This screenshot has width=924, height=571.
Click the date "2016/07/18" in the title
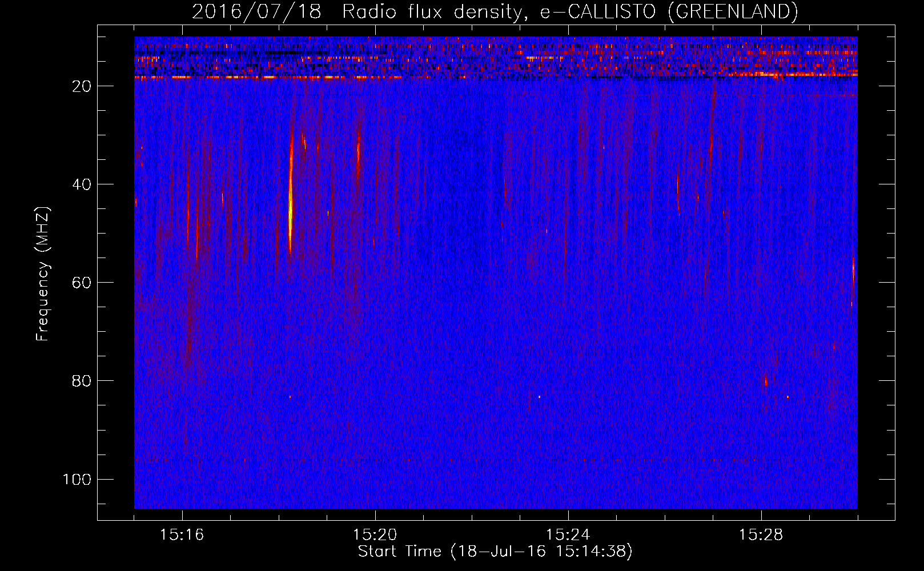pyautogui.click(x=256, y=11)
